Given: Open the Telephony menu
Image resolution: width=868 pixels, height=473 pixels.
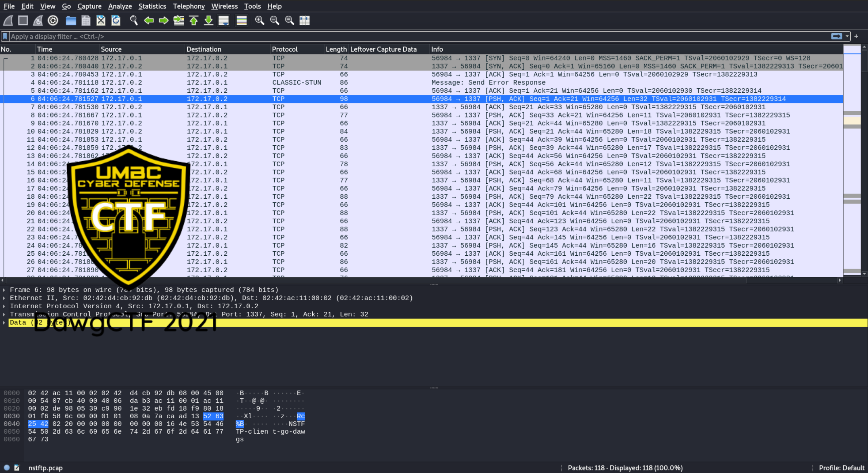Looking at the screenshot, I should 188,6.
